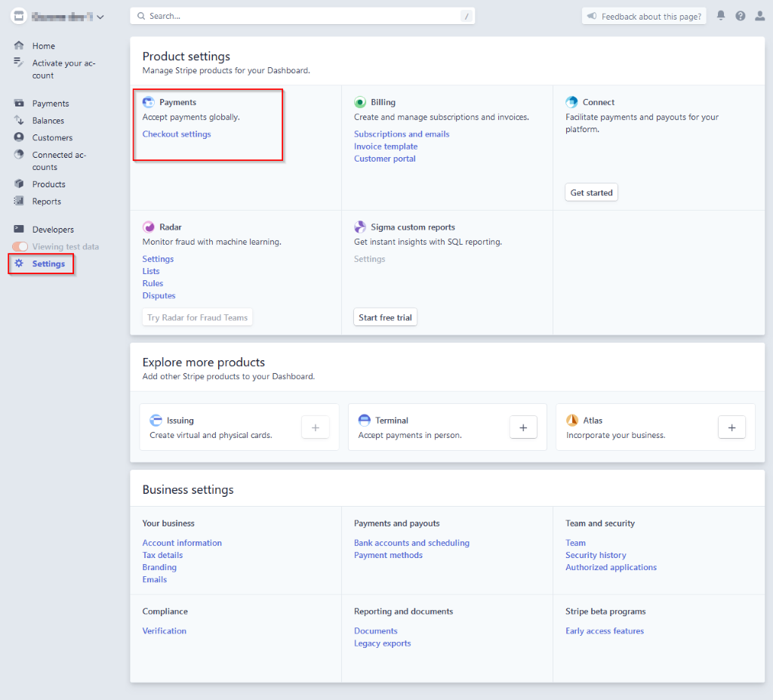Open Payment methods link

pyautogui.click(x=388, y=555)
